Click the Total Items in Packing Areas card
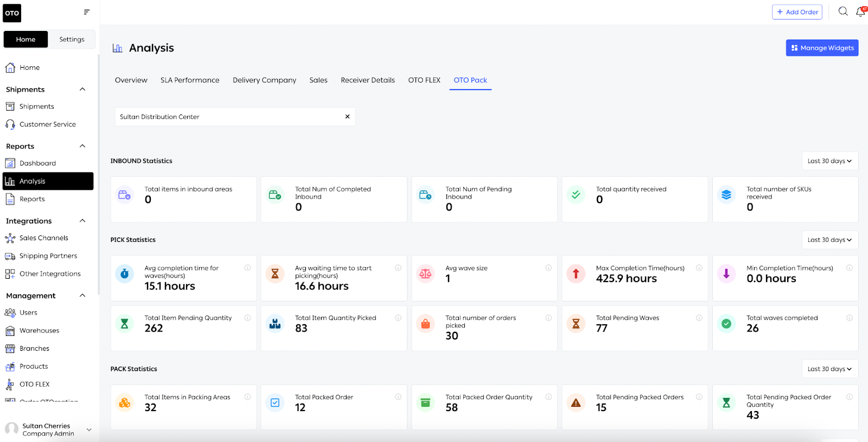The width and height of the screenshot is (868, 442). pos(183,407)
